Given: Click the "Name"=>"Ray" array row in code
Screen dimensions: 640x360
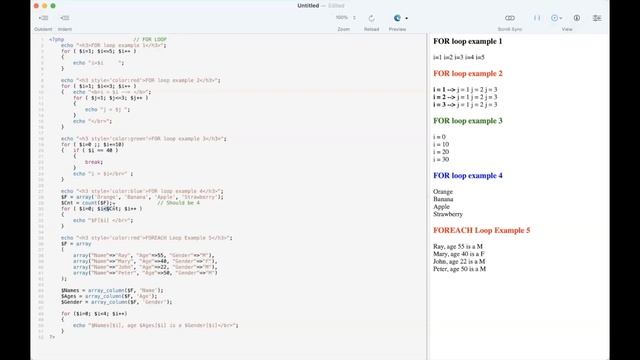Looking at the screenshot, I should (144, 256).
